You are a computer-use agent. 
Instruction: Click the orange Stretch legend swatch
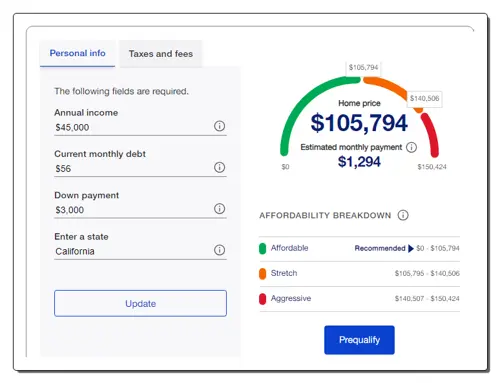262,273
